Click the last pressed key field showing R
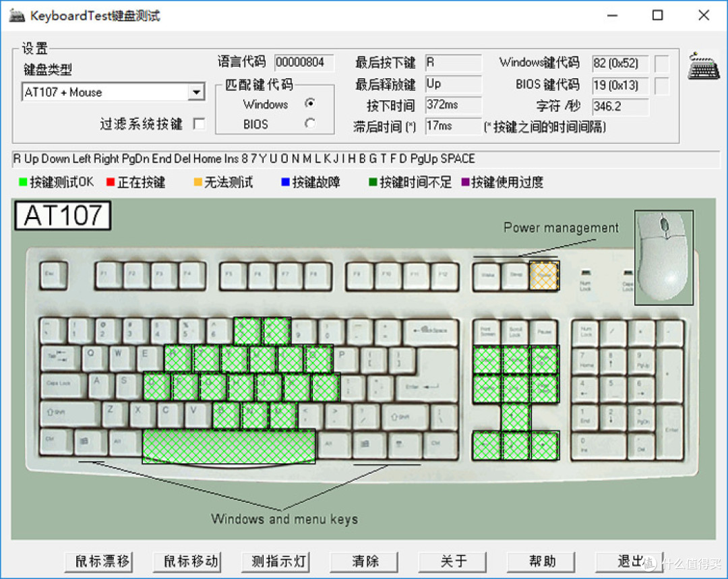728x579 pixels. pyautogui.click(x=453, y=62)
